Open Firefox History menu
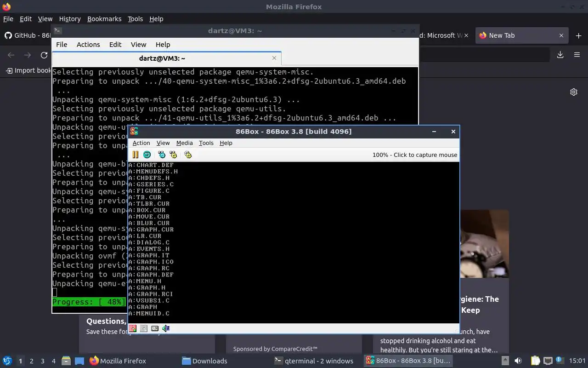The width and height of the screenshot is (588, 368). pos(70,19)
